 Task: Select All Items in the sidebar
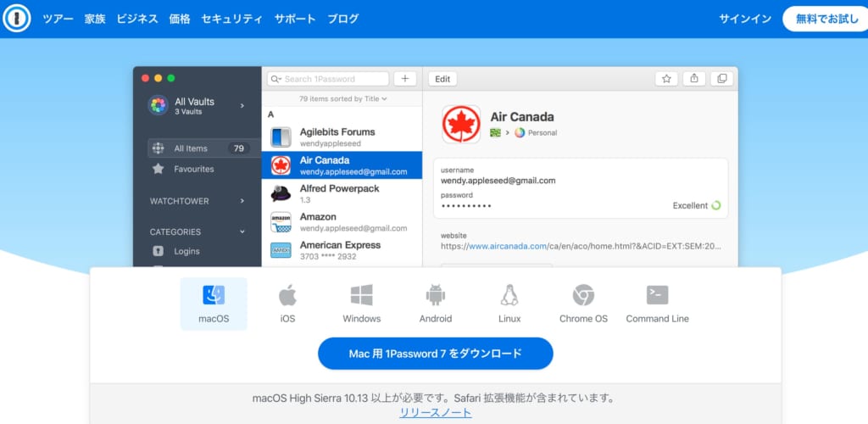pos(204,148)
